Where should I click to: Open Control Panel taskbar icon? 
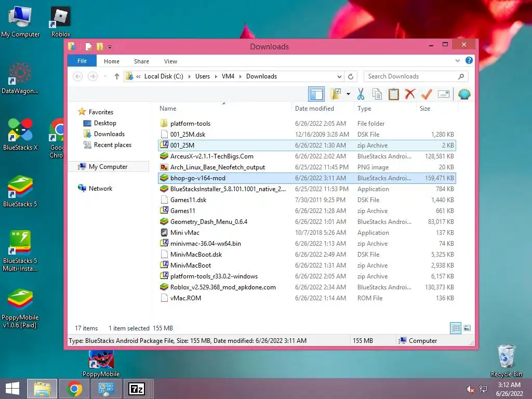(106, 389)
